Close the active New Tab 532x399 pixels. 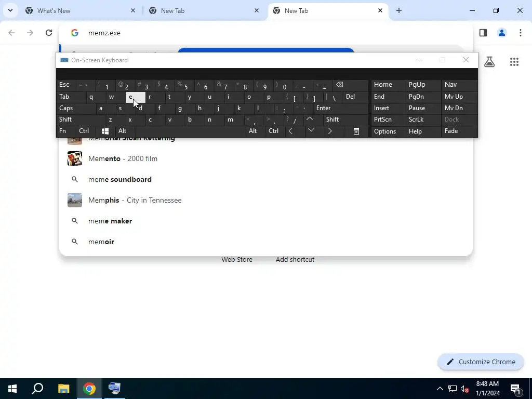coord(380,10)
